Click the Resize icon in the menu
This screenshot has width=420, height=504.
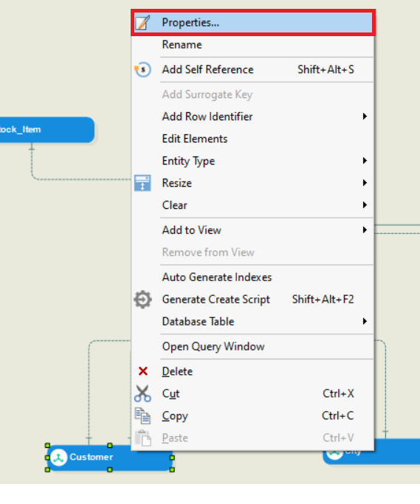142,183
